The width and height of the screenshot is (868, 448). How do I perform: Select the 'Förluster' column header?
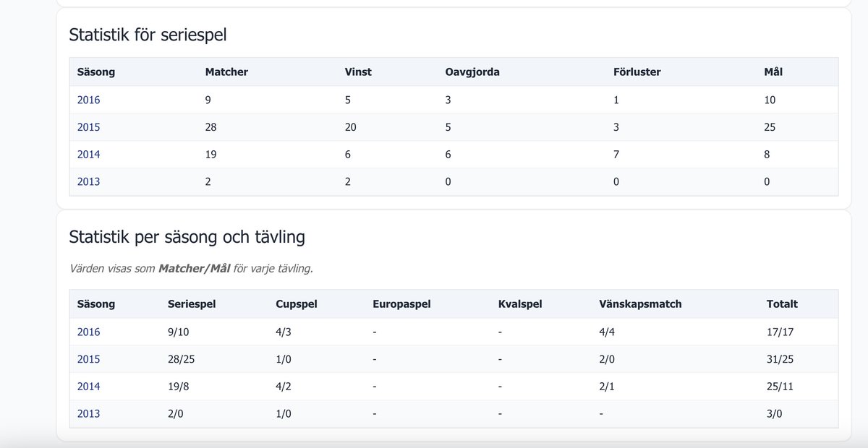pyautogui.click(x=637, y=72)
